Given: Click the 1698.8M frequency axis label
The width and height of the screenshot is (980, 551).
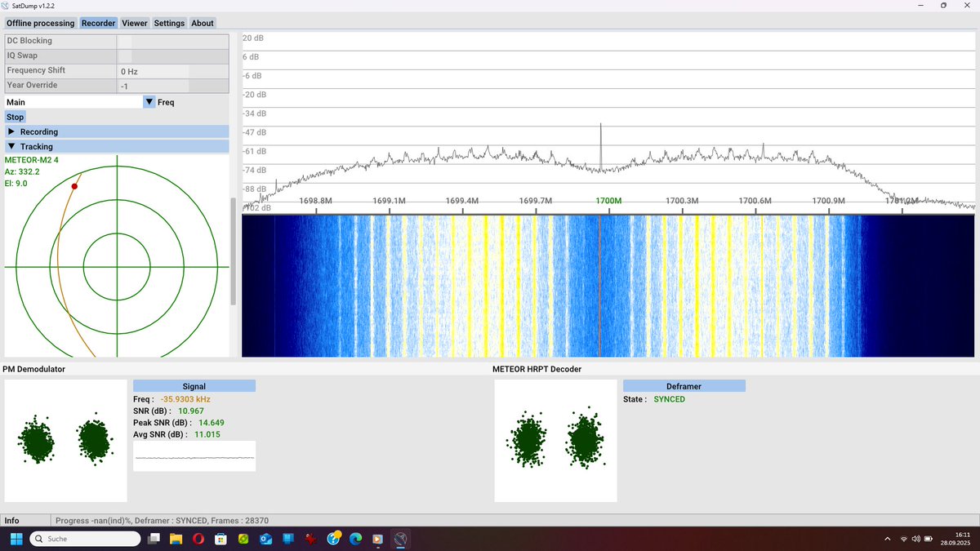Looking at the screenshot, I should point(316,201).
